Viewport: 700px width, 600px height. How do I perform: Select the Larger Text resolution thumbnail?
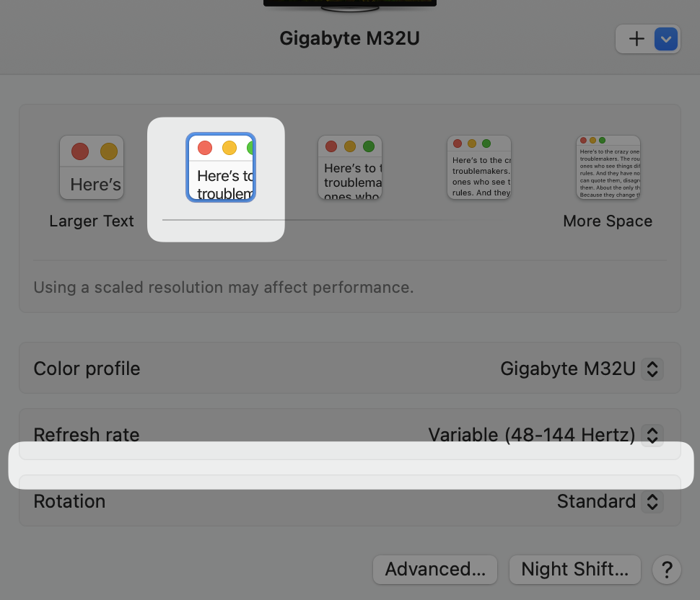click(92, 167)
